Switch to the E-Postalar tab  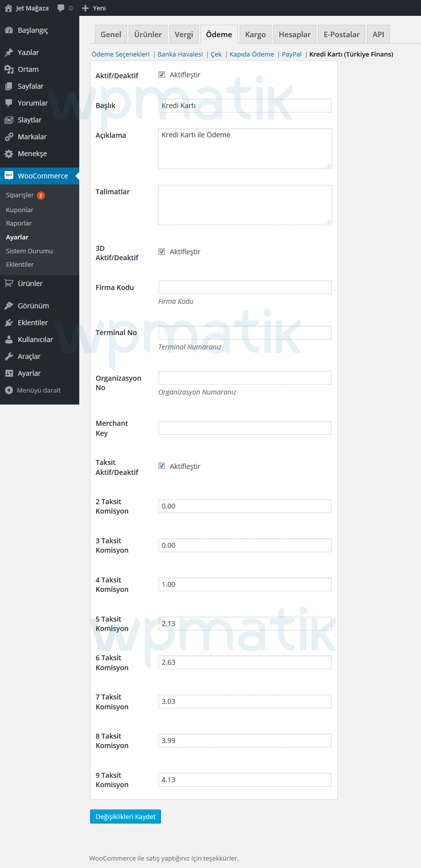pos(342,34)
